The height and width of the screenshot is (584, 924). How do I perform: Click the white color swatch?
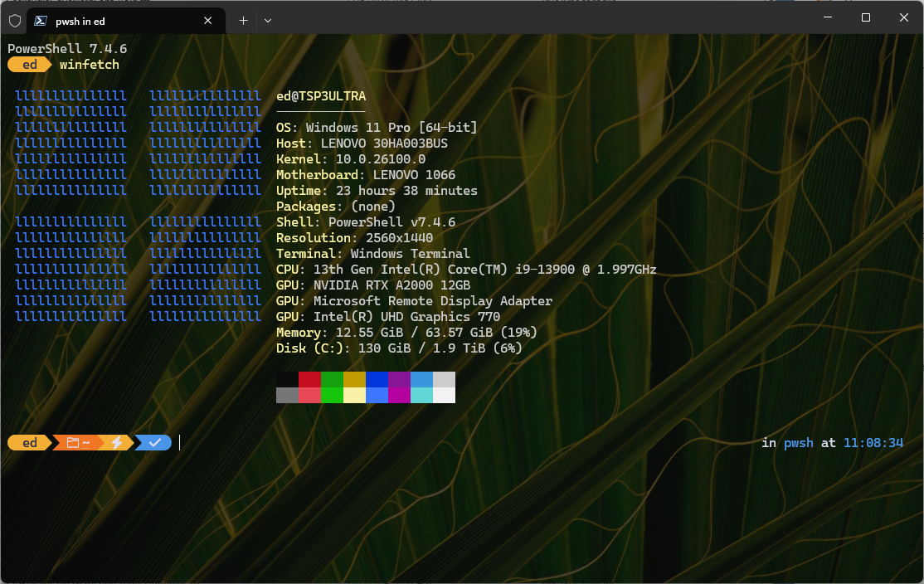tap(444, 395)
